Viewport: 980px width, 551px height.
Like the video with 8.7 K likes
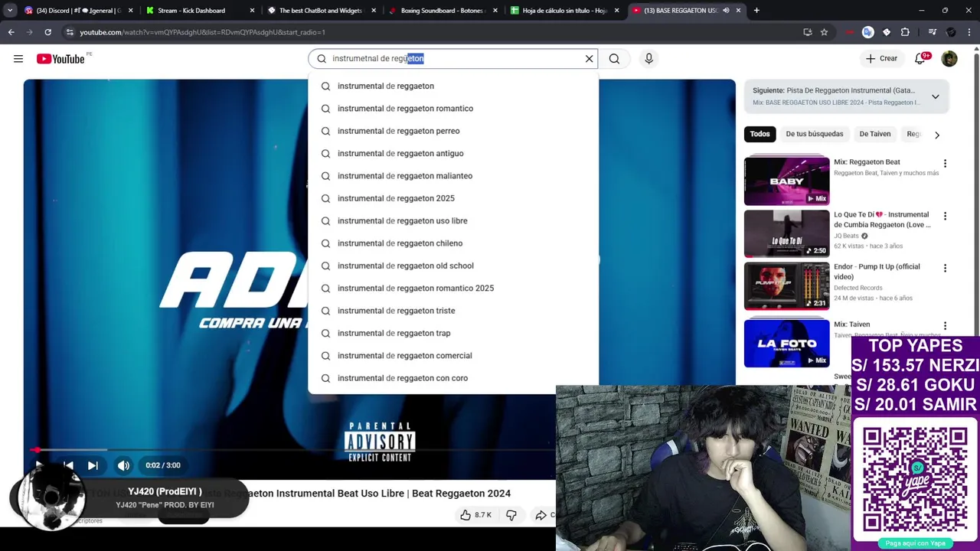pos(475,515)
